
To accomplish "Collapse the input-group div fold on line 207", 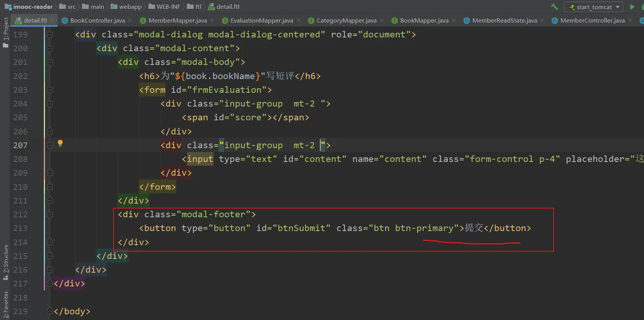I will [50, 145].
